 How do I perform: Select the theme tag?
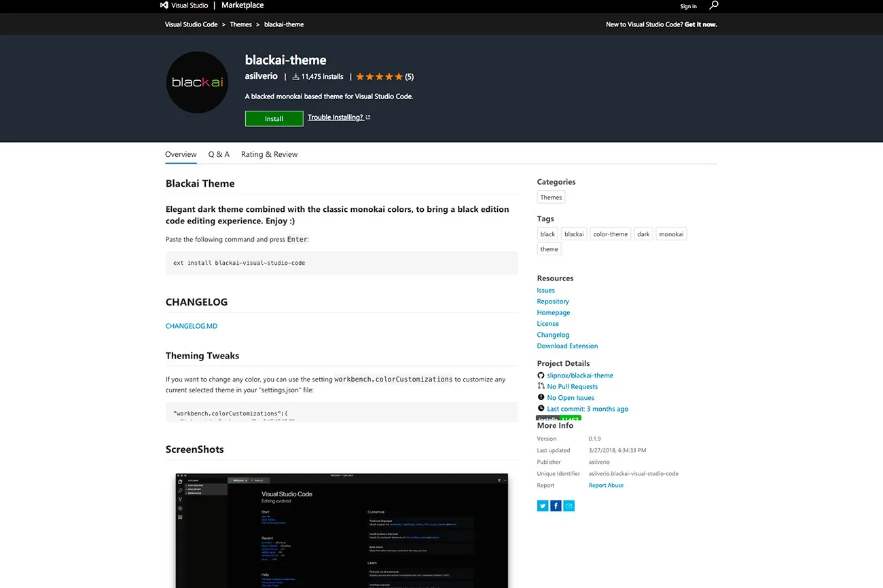(x=549, y=249)
